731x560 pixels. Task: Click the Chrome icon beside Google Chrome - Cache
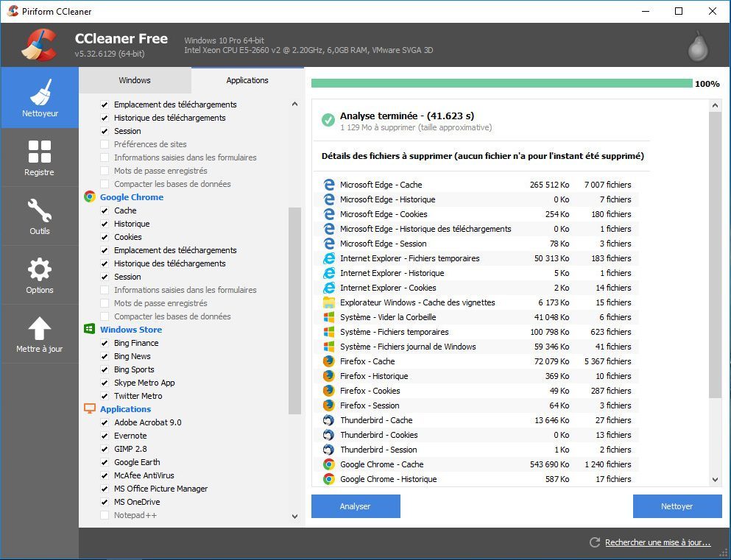pos(329,464)
